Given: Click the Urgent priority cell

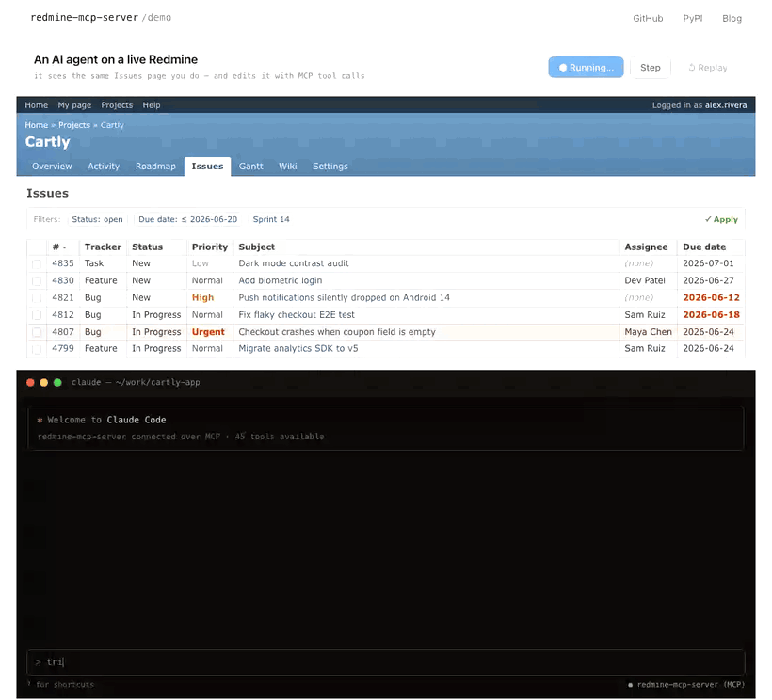Looking at the screenshot, I should (208, 332).
